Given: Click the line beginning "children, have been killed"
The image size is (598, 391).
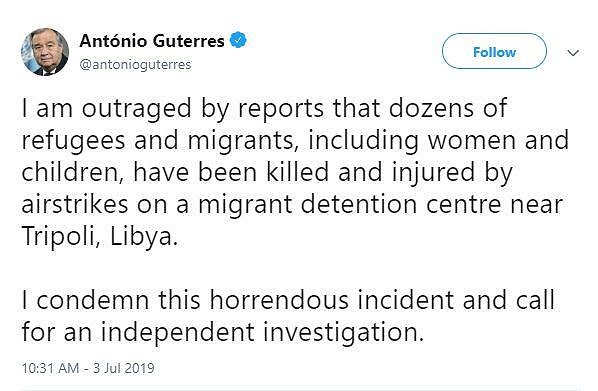Looking at the screenshot, I should coord(267,173).
